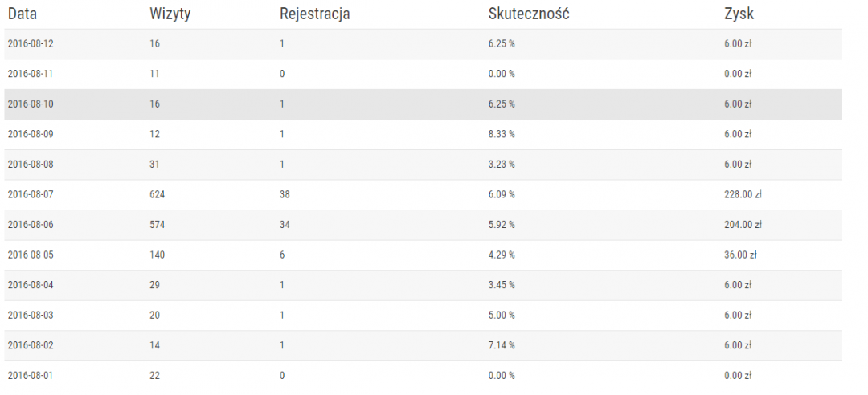Viewport: 868px width, 395px height.
Task: Click the 228.00 zł profit cell
Action: [743, 194]
